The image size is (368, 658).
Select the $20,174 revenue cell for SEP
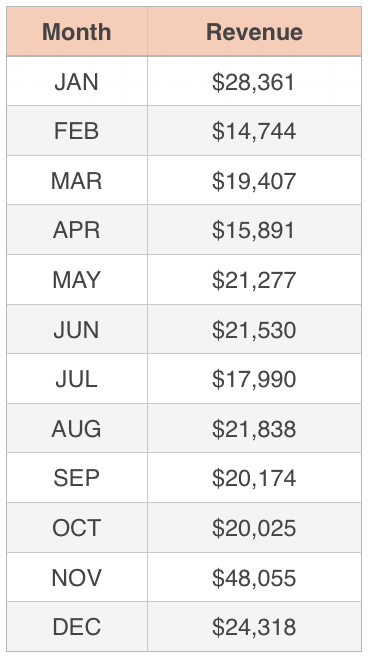point(254,478)
